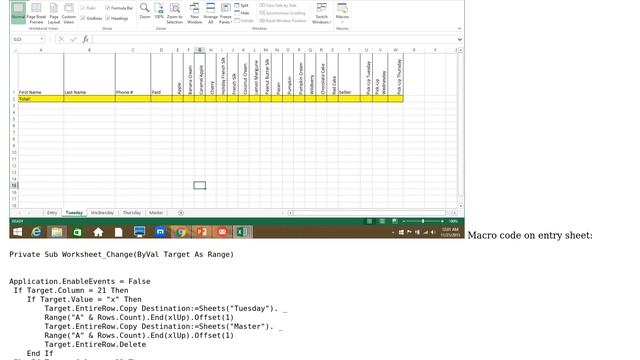Click View Side by Side
The height and width of the screenshot is (360, 640).
(278, 5)
